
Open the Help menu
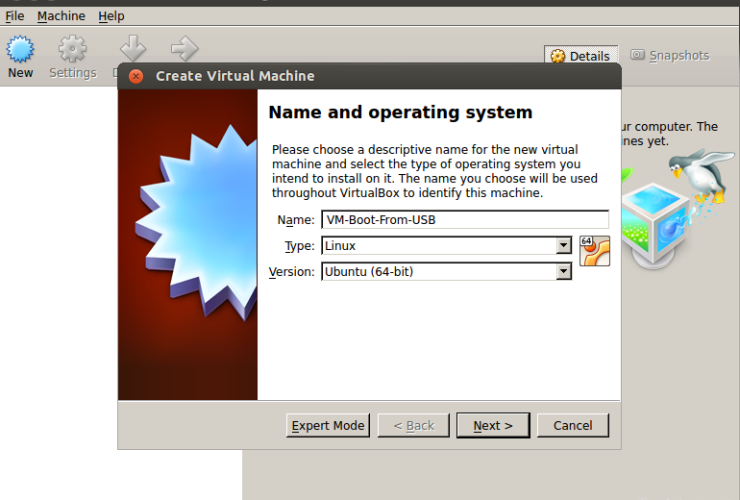111,16
